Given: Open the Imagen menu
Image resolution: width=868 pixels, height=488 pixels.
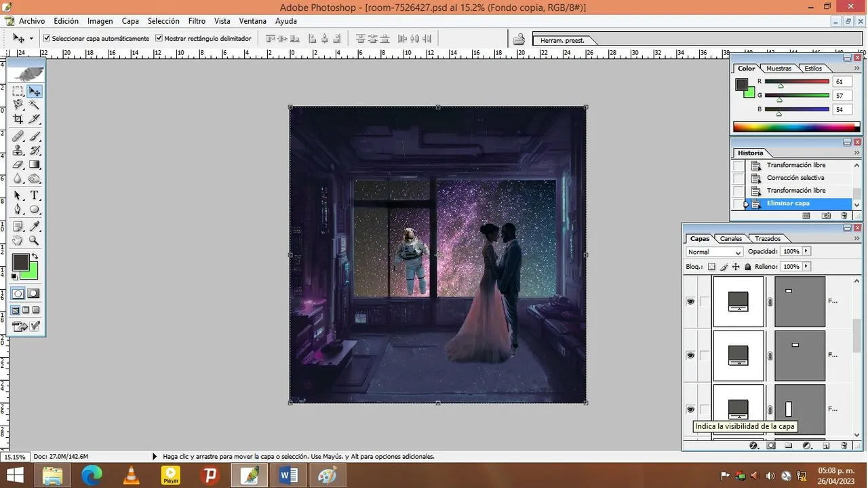Looking at the screenshot, I should click(100, 21).
